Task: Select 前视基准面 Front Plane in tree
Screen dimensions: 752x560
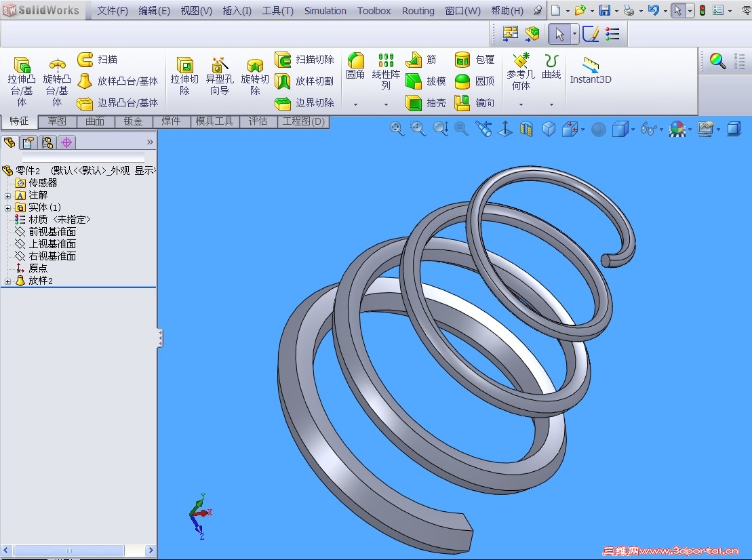Action: [45, 232]
